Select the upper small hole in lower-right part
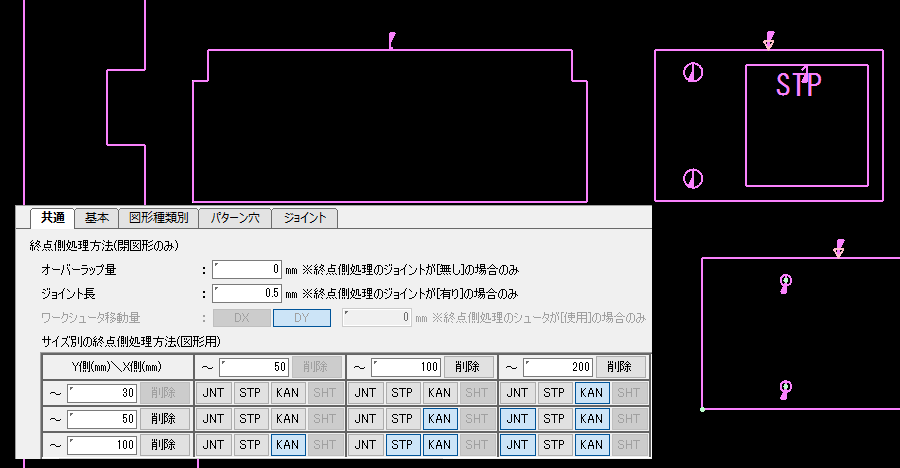 click(x=785, y=283)
